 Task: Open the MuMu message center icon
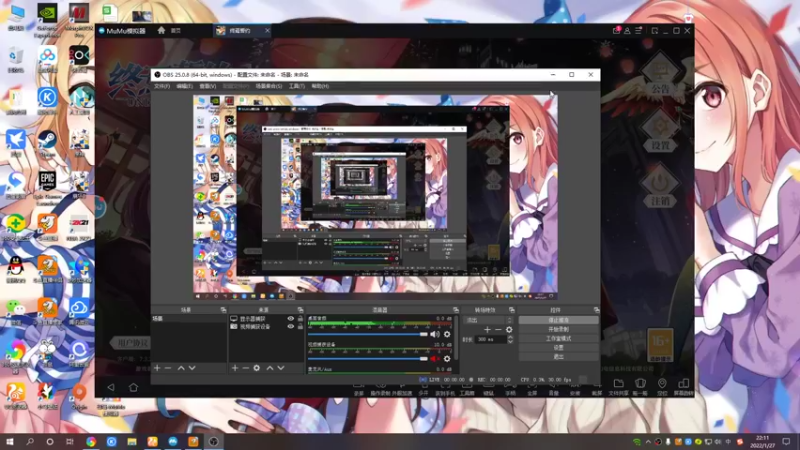coord(616,31)
